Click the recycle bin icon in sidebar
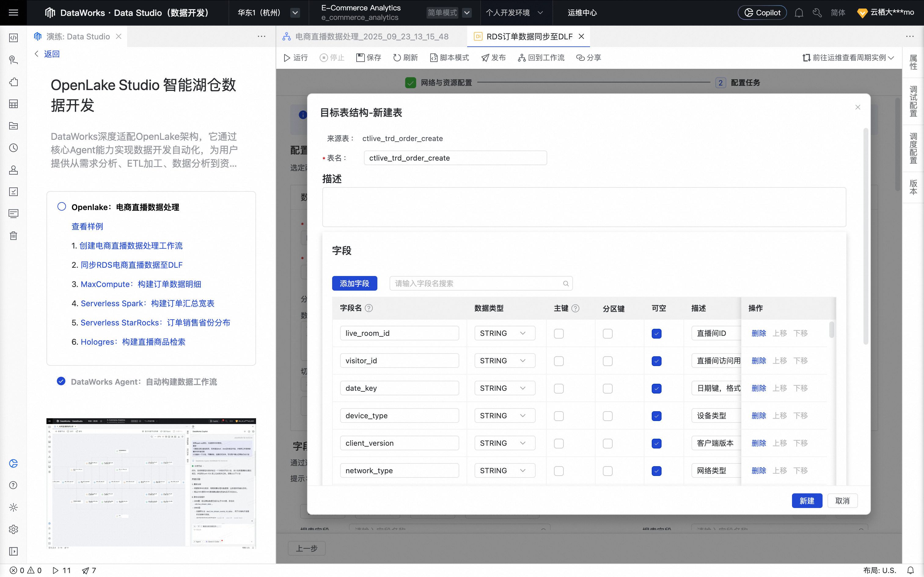 point(13,235)
